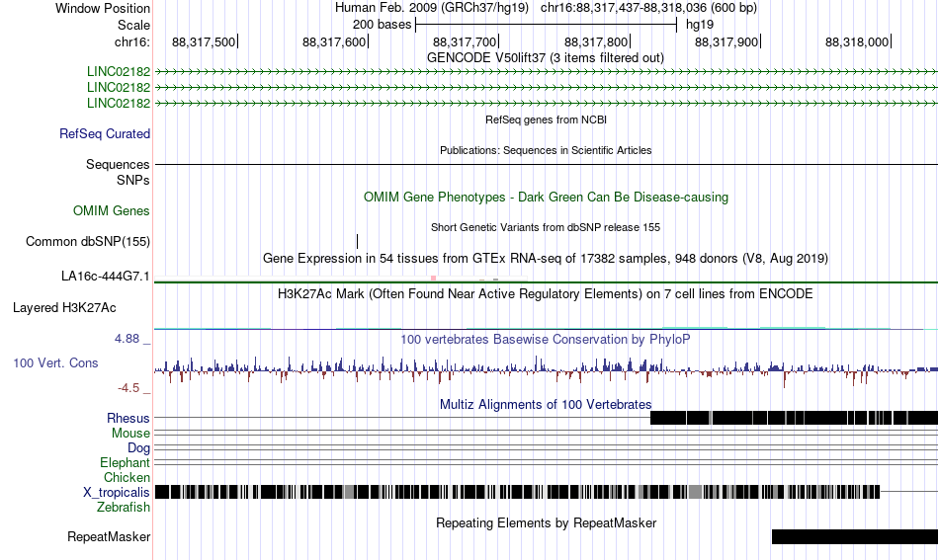Click the 200 bases scale bar
The height and width of the screenshot is (560, 939).
point(547,25)
